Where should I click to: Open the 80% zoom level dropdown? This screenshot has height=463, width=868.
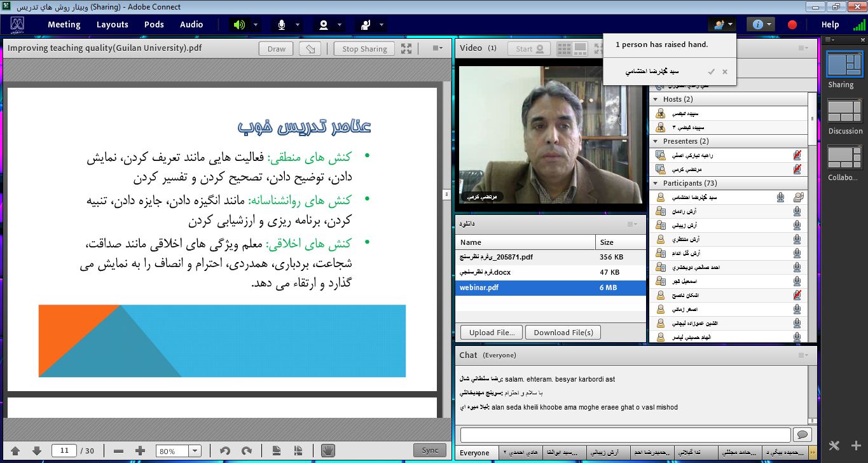click(x=195, y=451)
